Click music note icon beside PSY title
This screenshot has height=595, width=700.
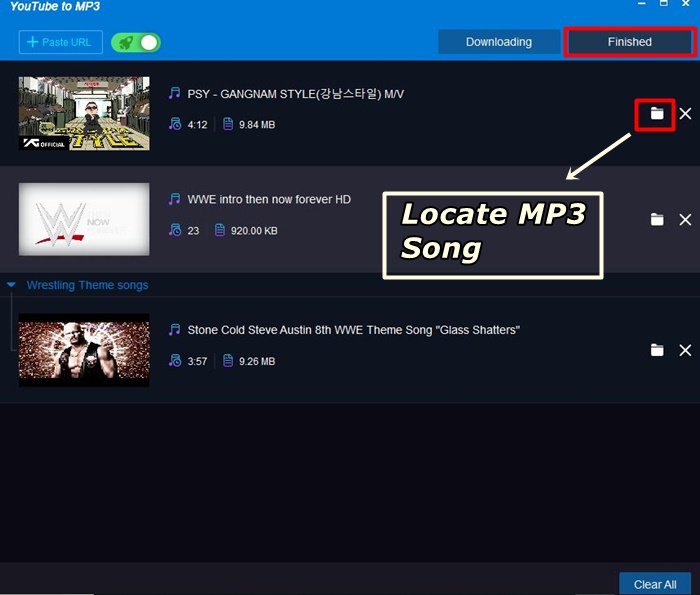click(175, 93)
